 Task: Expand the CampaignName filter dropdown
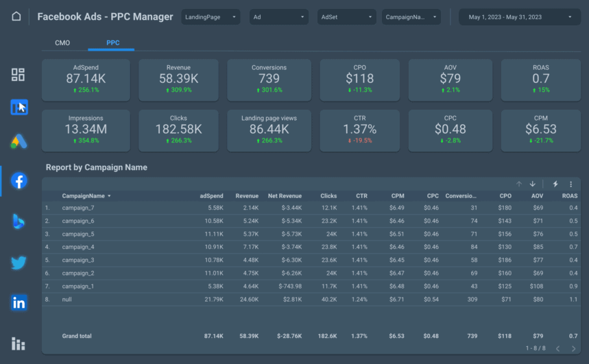coord(411,17)
